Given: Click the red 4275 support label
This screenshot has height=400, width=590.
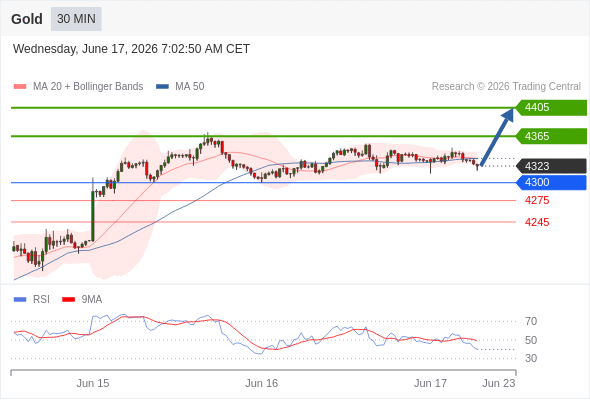Looking at the screenshot, I should (x=537, y=200).
